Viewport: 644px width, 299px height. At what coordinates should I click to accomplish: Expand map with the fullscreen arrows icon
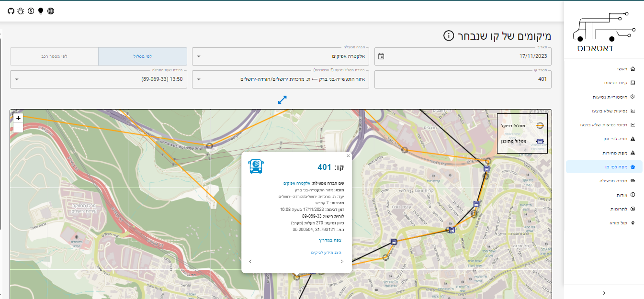[x=282, y=100]
